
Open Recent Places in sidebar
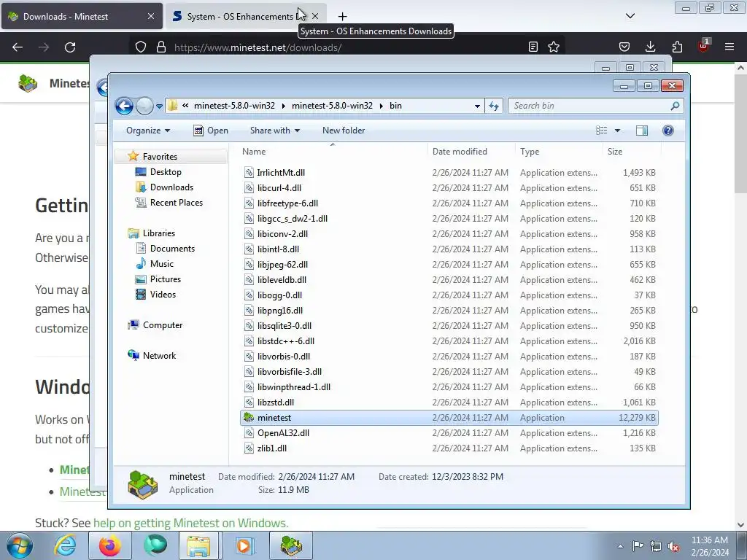coord(177,203)
